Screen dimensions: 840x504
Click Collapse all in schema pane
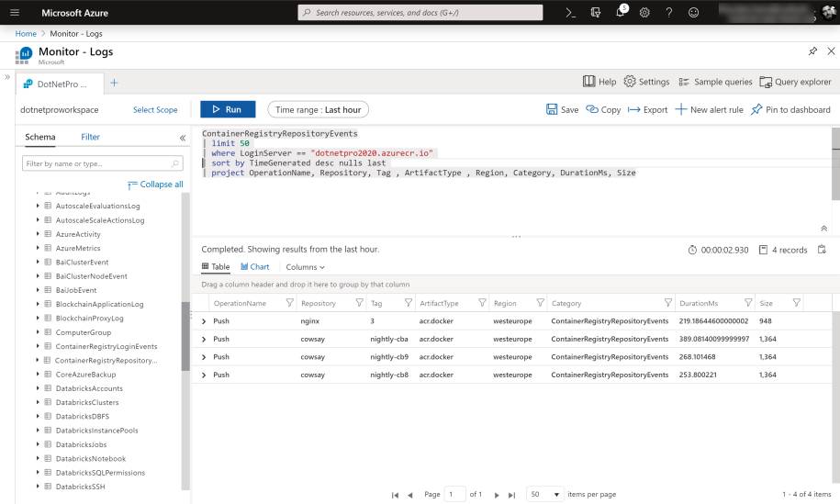point(155,185)
